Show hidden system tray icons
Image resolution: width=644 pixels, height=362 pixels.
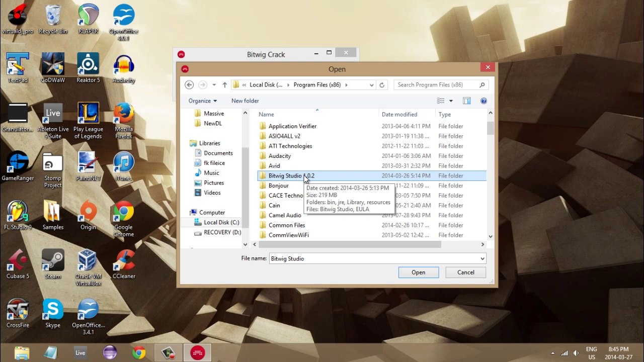(552, 353)
